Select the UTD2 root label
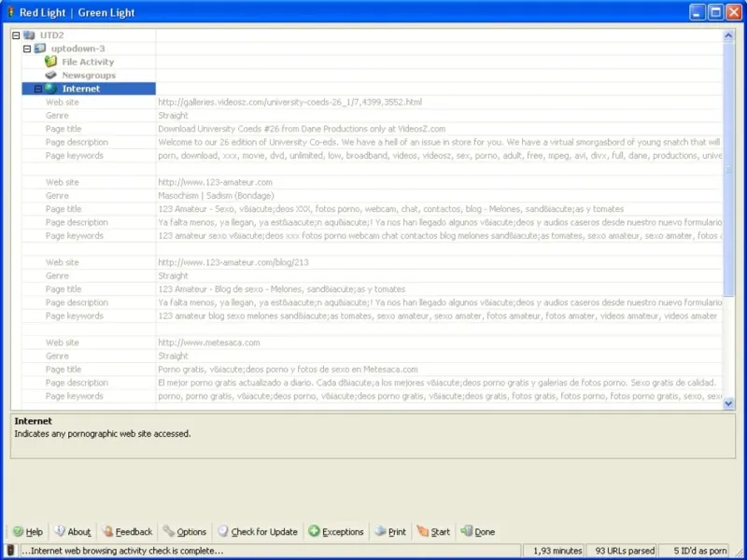The image size is (747, 560). pos(52,35)
